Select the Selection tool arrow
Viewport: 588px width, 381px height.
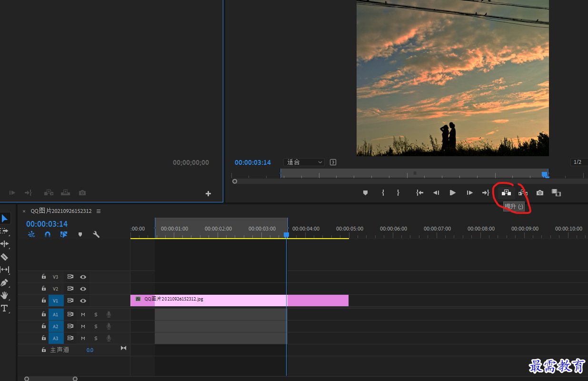tap(4, 219)
